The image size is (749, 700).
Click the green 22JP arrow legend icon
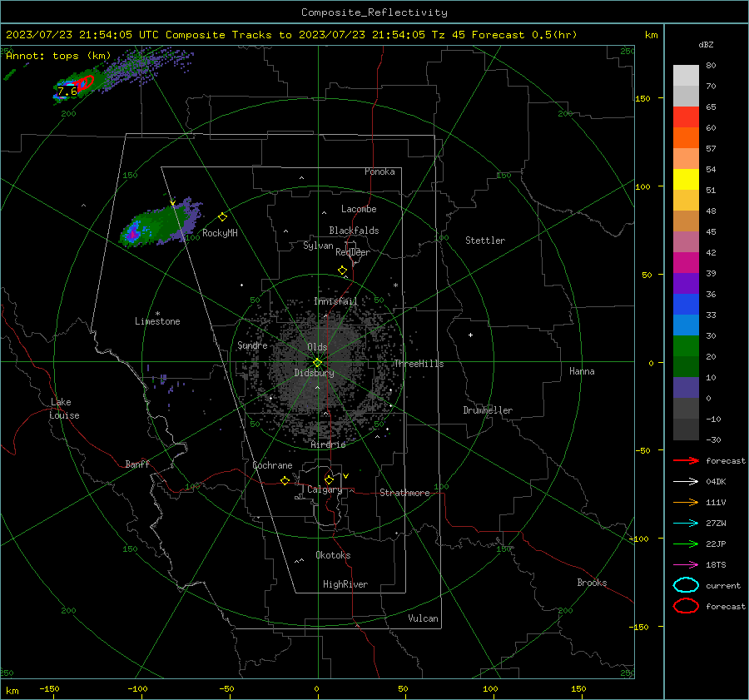click(686, 544)
